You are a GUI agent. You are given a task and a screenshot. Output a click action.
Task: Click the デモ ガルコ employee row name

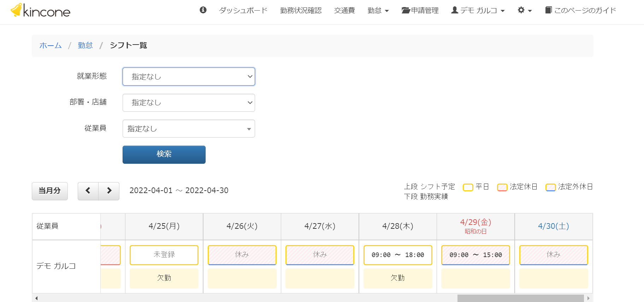(x=56, y=266)
